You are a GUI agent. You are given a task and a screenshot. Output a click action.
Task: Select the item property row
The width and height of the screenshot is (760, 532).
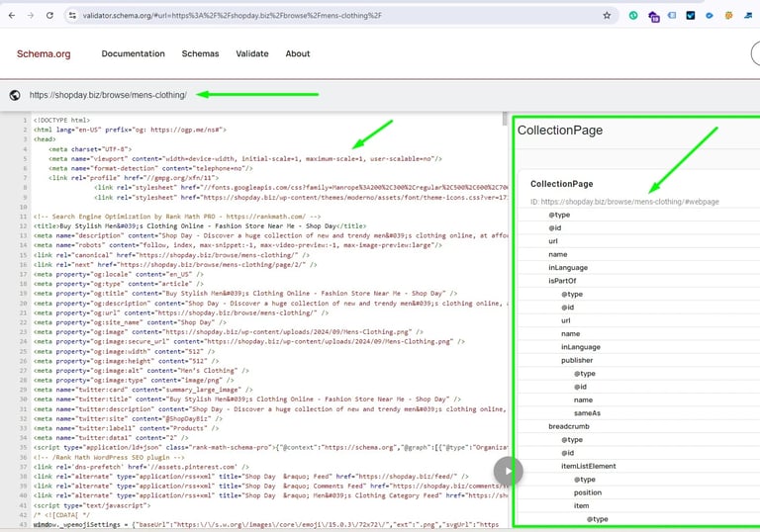click(639, 505)
